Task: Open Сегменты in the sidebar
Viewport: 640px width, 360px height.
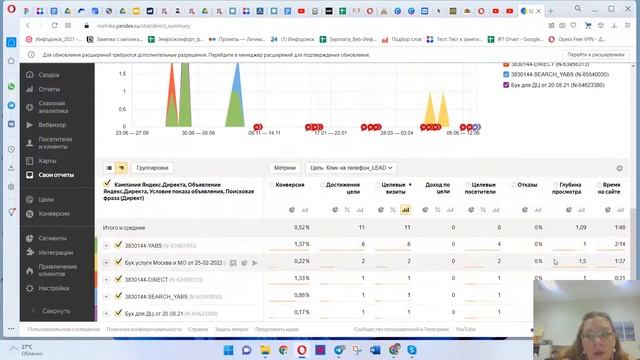Action: click(52, 238)
